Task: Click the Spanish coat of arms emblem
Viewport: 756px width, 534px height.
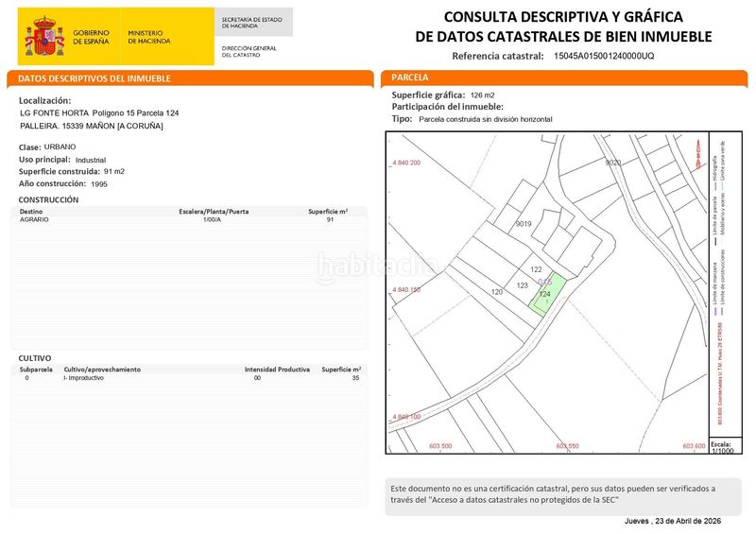Action: 44,36
